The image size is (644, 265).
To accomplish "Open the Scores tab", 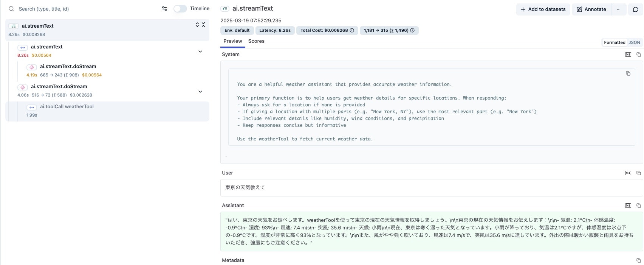I will pos(256,41).
